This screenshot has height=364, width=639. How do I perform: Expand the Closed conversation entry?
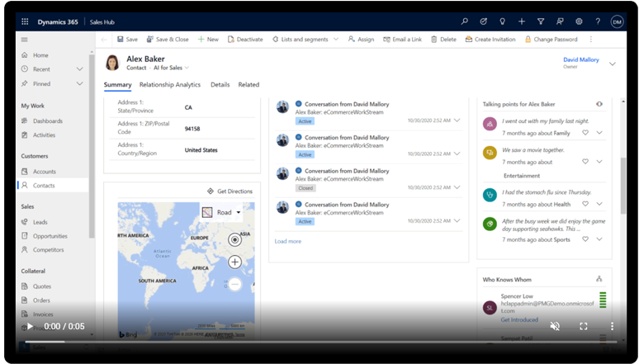(457, 187)
